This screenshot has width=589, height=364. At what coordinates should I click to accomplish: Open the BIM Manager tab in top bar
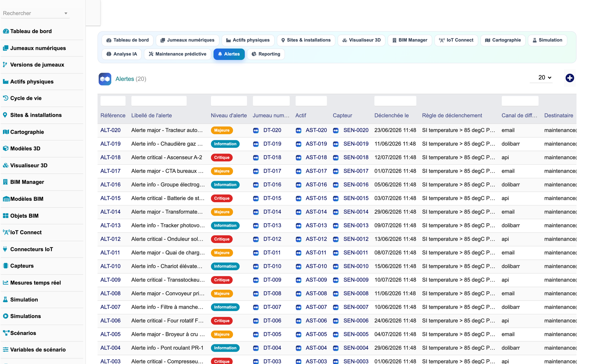point(410,40)
